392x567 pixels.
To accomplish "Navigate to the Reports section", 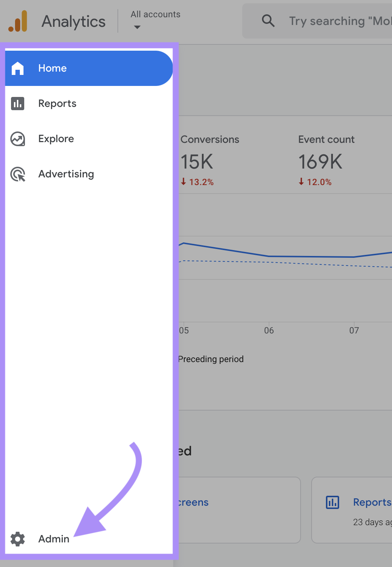I will pos(57,104).
